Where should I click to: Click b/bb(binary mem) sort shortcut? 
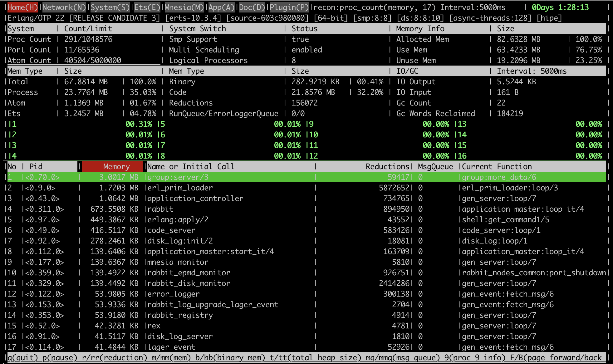pyautogui.click(x=230, y=358)
